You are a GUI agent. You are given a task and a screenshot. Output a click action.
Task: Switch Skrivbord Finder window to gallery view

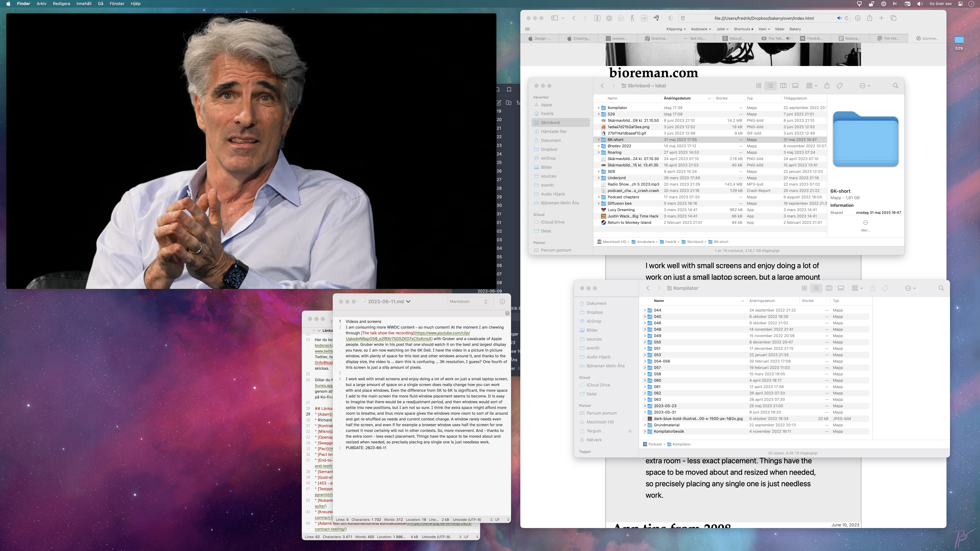point(795,86)
